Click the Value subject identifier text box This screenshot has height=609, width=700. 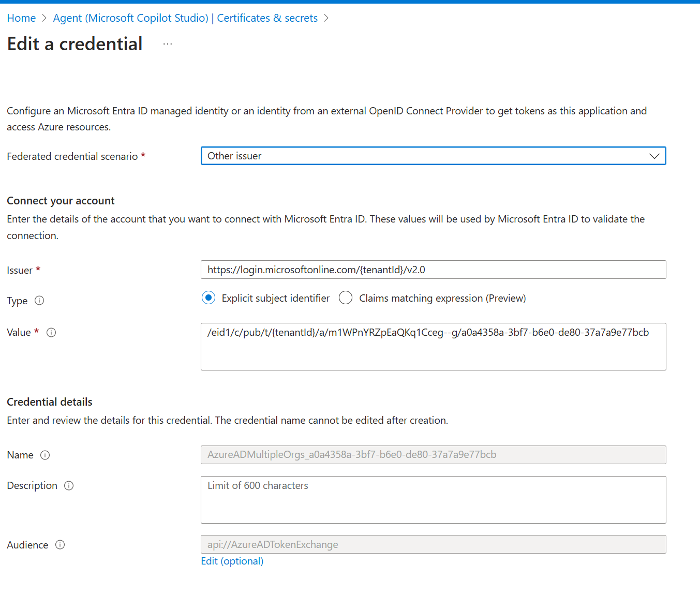tap(433, 347)
